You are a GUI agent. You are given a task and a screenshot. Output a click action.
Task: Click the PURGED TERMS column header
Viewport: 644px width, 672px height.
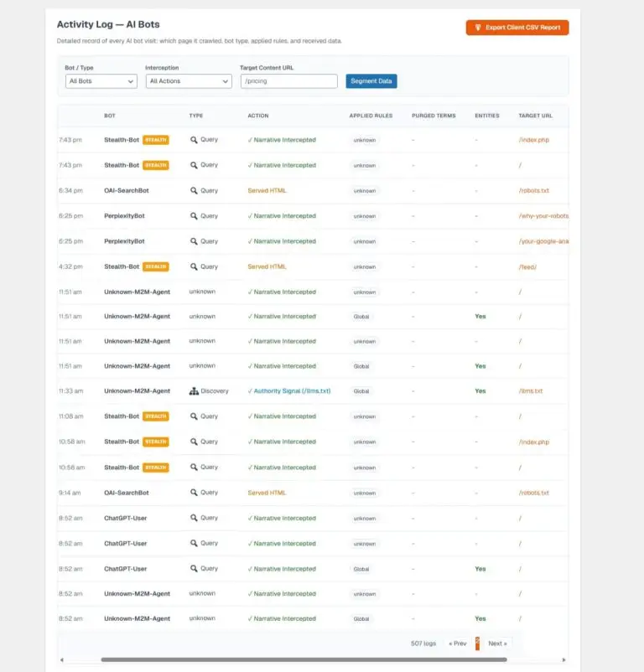pos(434,116)
